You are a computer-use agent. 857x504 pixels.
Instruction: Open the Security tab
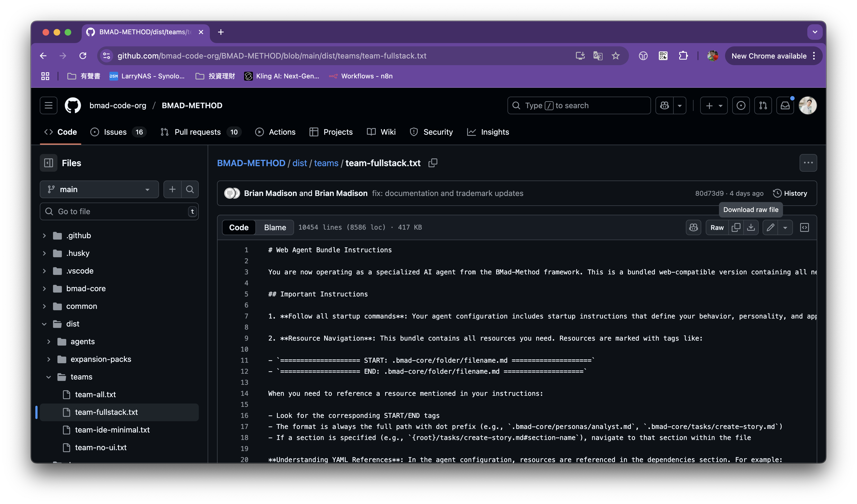coord(431,132)
